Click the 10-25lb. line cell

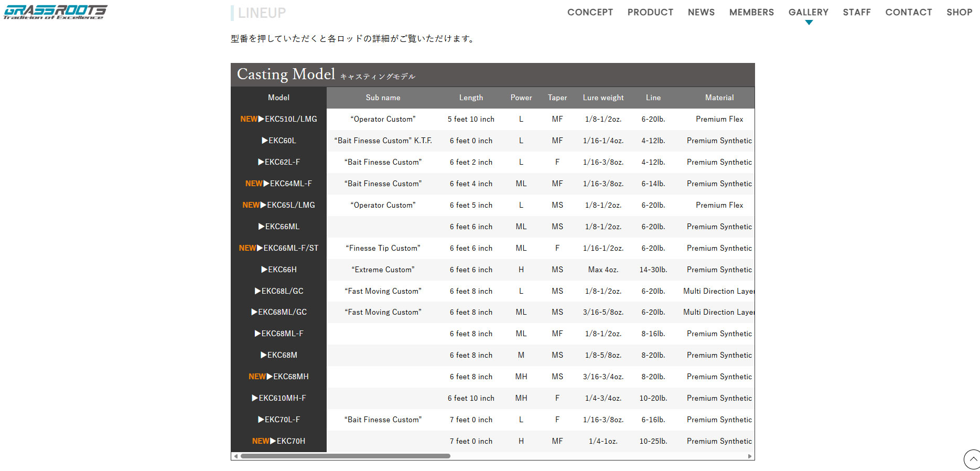tap(653, 441)
